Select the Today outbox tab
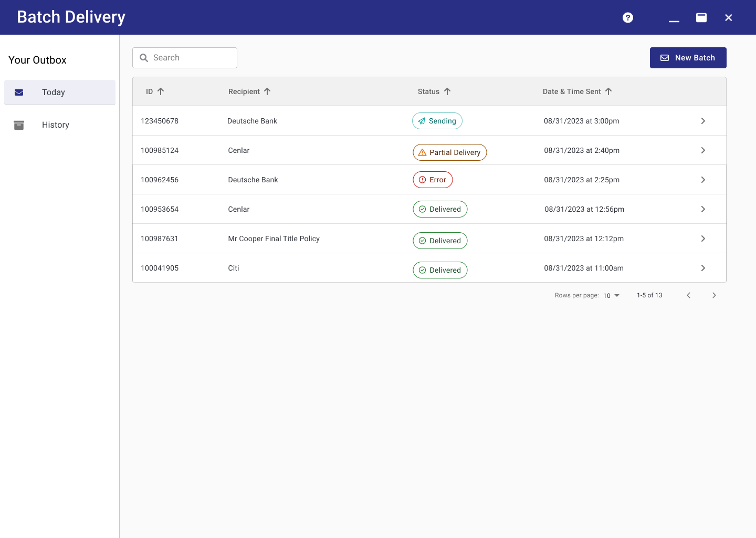Viewport: 756px width, 538px height. point(60,92)
